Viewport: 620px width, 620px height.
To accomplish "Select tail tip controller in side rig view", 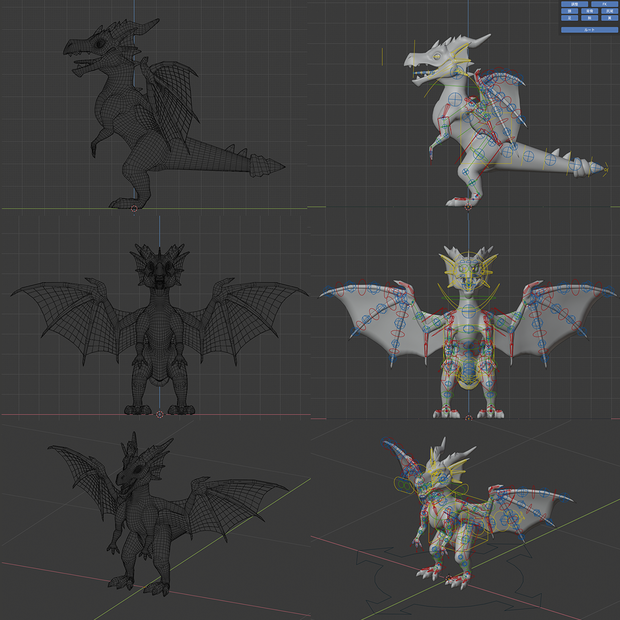I will (x=605, y=169).
